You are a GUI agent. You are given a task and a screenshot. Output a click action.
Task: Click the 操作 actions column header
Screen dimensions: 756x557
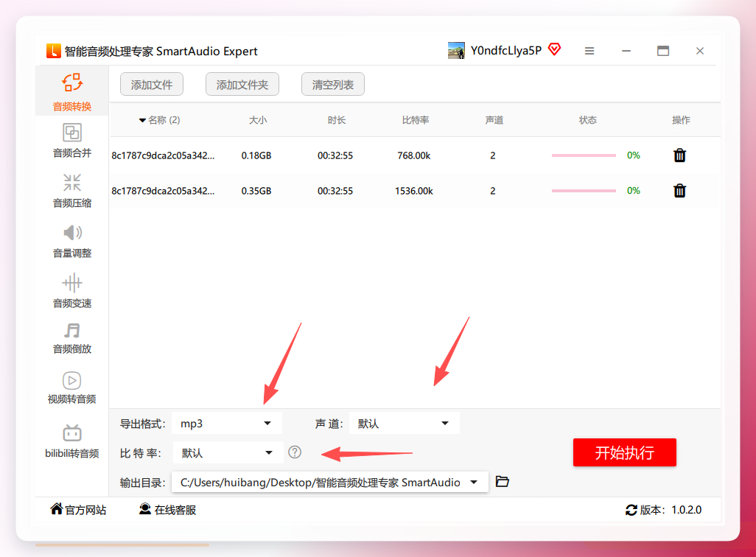[681, 120]
